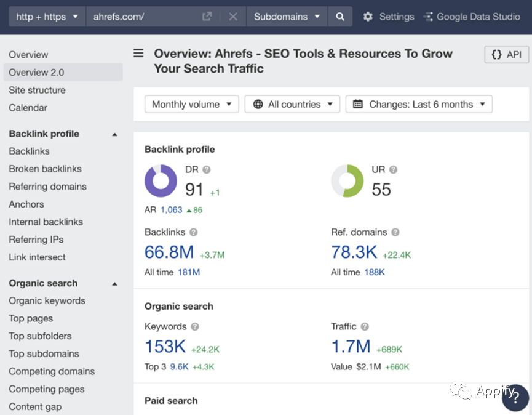Click the traffic Value $2.1M text
This screenshot has height=415, width=532.
click(356, 367)
